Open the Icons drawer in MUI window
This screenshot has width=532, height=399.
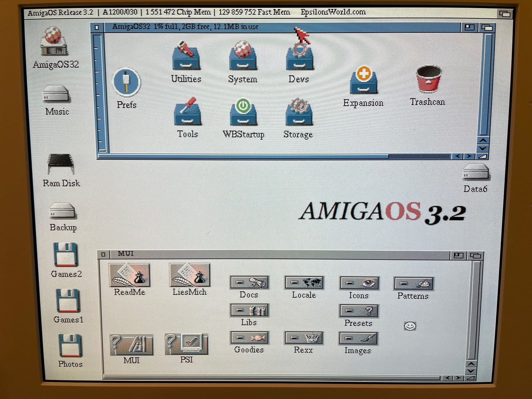pos(359,283)
